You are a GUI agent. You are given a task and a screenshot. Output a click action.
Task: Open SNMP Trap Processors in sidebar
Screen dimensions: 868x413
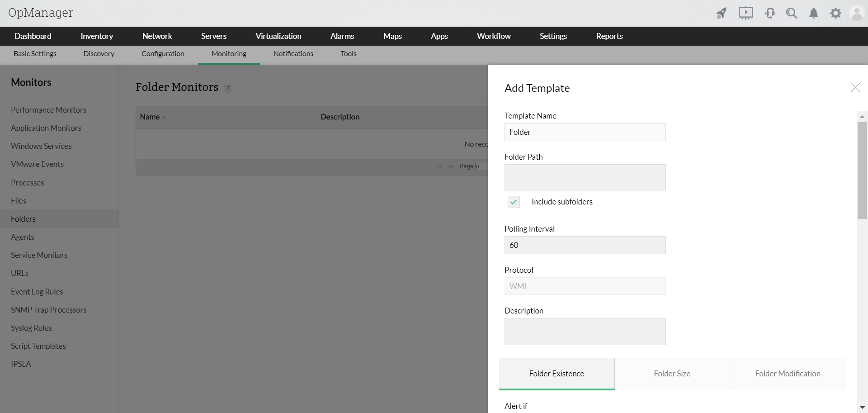48,310
